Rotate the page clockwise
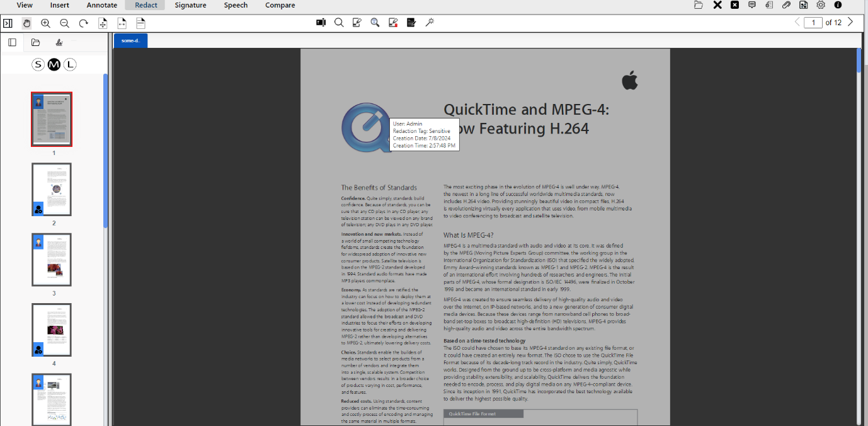Screen dimensions: 868x426 pos(83,23)
